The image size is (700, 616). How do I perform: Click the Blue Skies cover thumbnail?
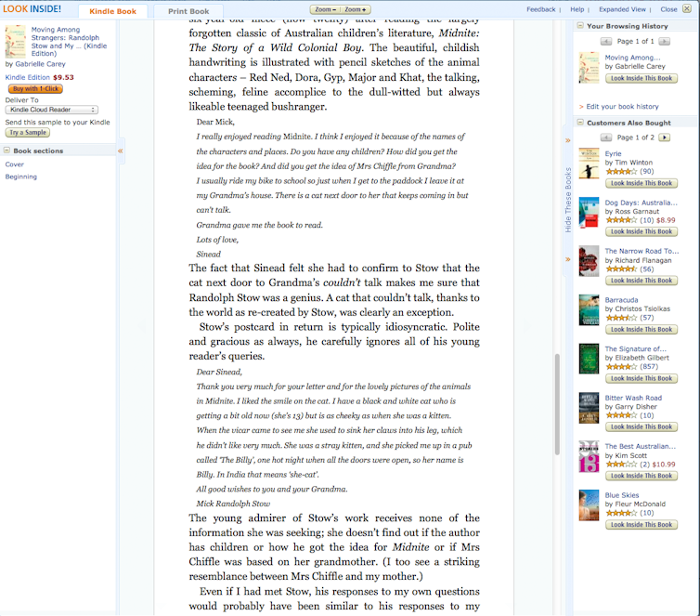coord(589,505)
